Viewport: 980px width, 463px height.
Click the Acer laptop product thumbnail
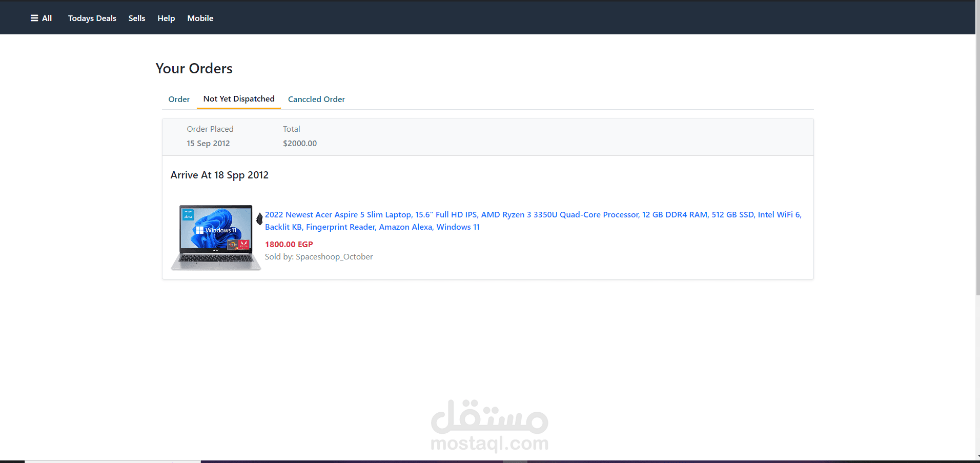[x=216, y=237]
